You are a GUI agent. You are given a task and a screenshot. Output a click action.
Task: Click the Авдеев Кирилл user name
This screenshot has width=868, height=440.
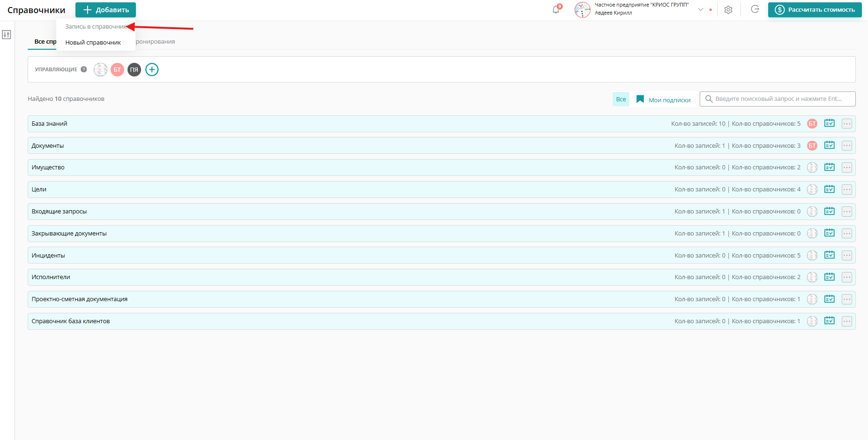click(x=613, y=13)
